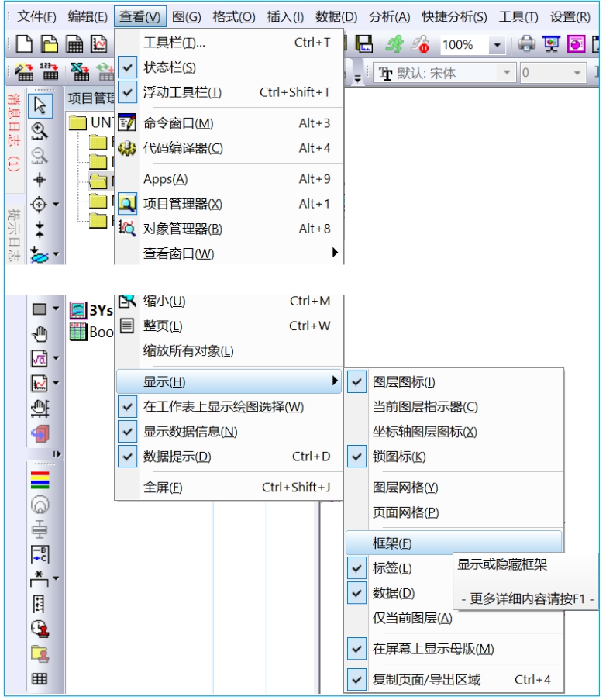Open the formula insert tool dropdown arrow
This screenshot has width=606, height=700.
tap(56, 358)
